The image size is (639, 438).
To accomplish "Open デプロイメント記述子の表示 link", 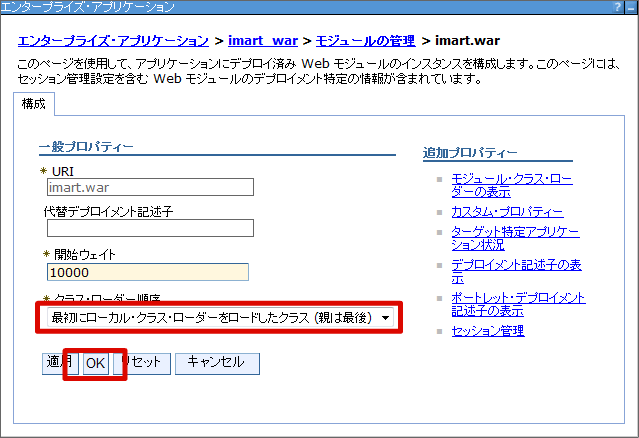I will point(516,271).
